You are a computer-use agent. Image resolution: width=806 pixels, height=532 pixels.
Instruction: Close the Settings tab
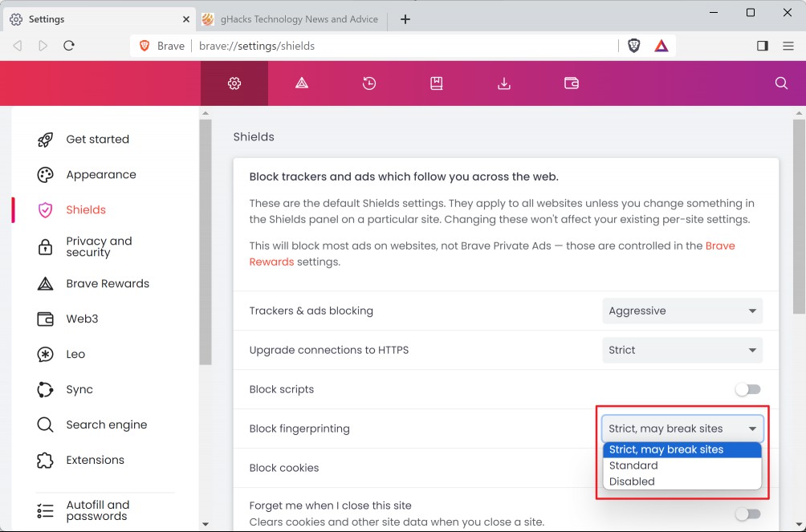coord(186,19)
